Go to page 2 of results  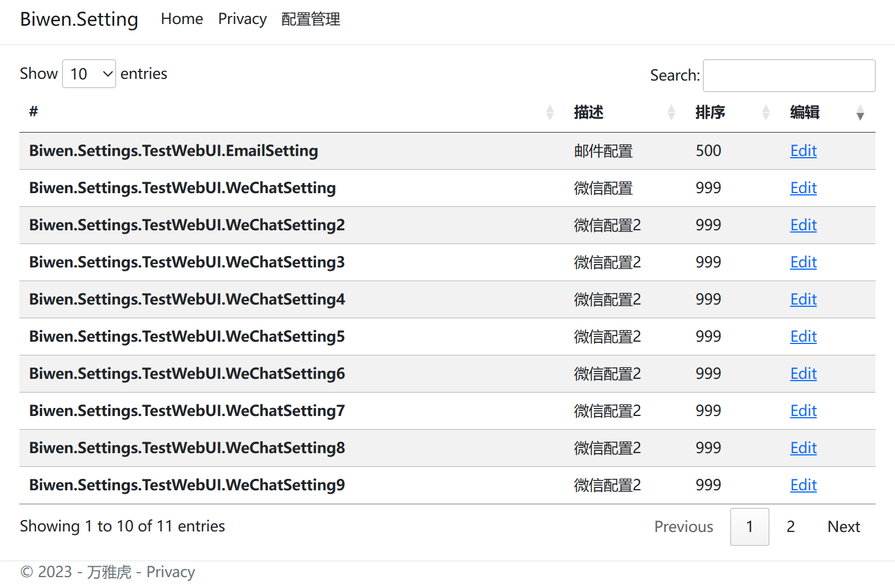pyautogui.click(x=790, y=526)
